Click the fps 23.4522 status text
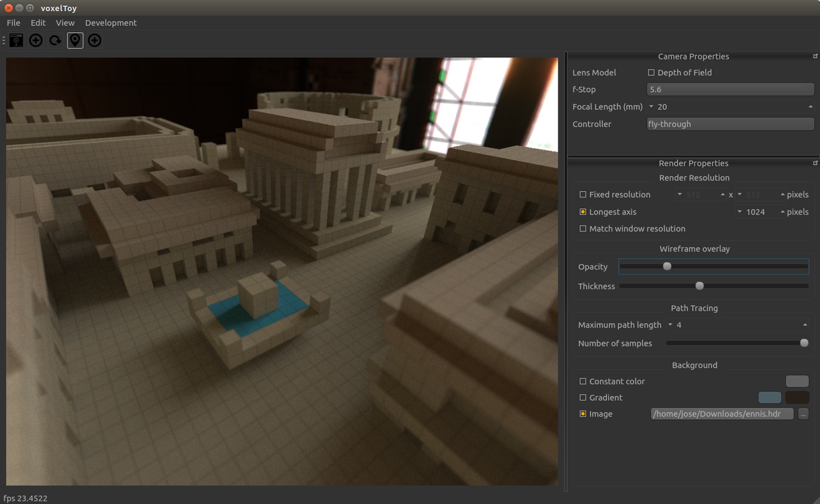 coord(25,499)
